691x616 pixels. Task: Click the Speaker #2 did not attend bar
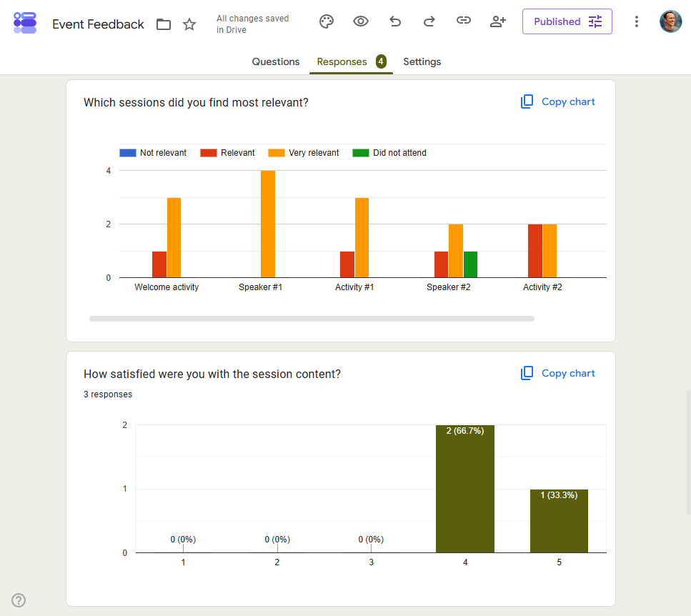coord(471,264)
